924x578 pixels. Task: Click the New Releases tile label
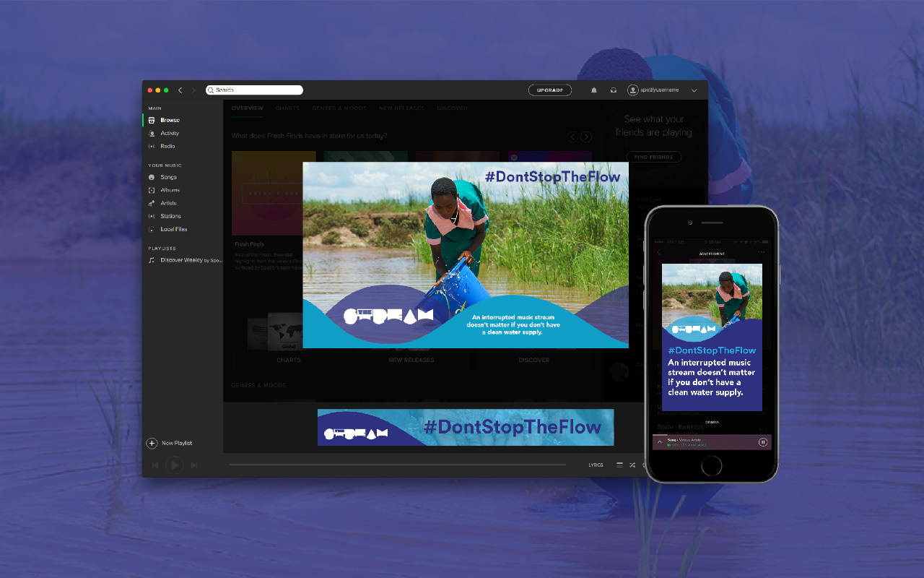click(411, 360)
